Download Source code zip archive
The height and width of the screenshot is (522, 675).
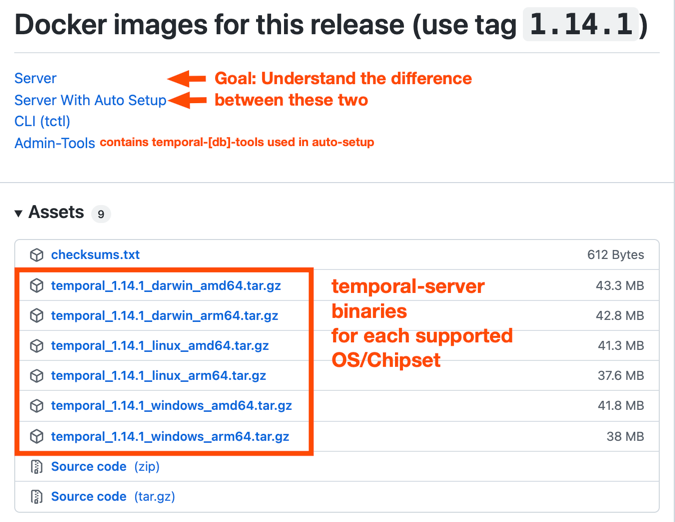click(x=105, y=466)
